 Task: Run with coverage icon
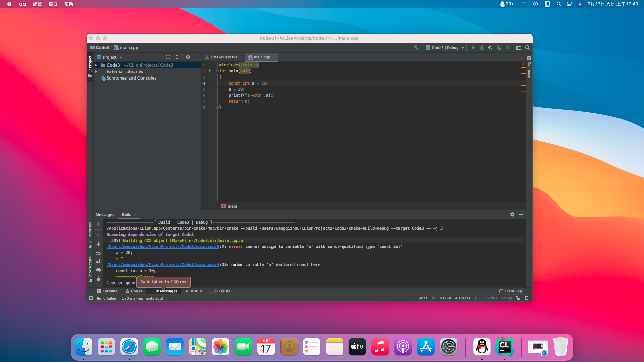pos(490,48)
